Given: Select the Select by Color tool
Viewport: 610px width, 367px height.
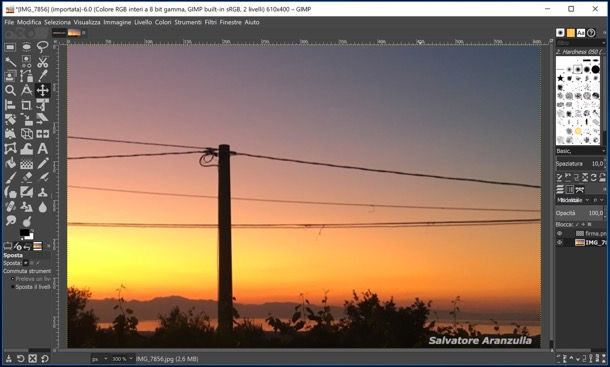Looking at the screenshot, I should click(26, 61).
